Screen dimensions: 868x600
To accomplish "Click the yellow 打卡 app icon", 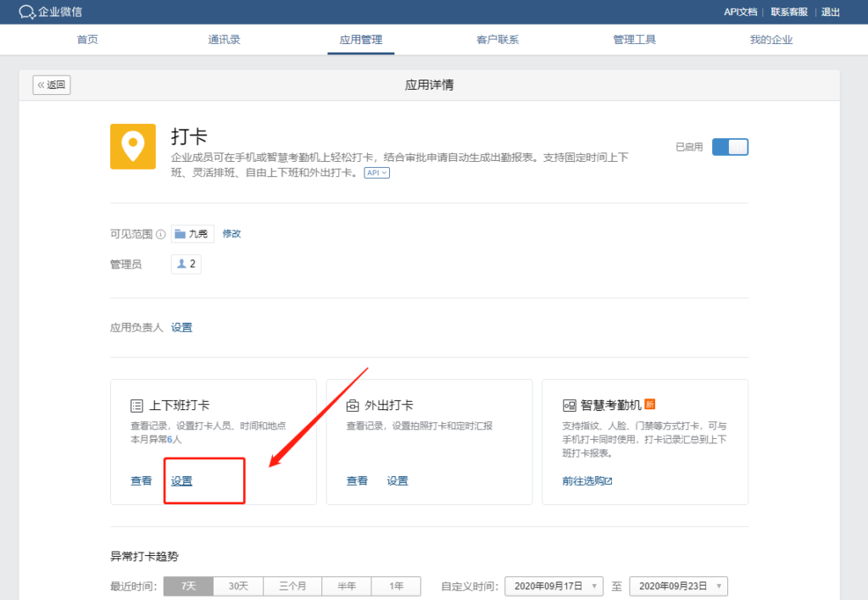I will click(x=133, y=147).
